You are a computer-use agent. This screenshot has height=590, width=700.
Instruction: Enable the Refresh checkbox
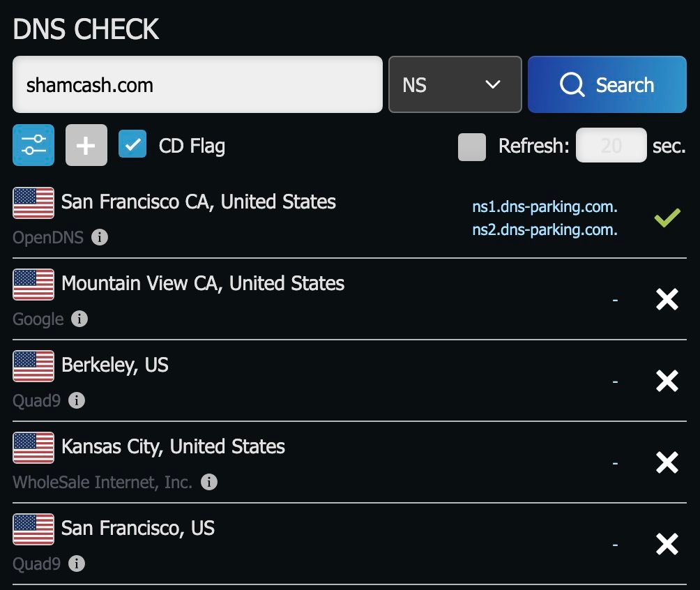[x=472, y=146]
